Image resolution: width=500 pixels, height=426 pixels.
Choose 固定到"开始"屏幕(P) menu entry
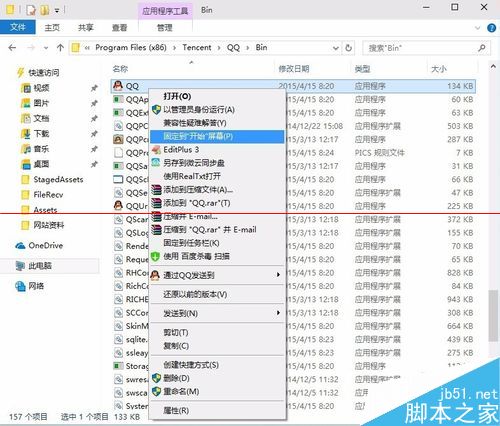[217, 136]
